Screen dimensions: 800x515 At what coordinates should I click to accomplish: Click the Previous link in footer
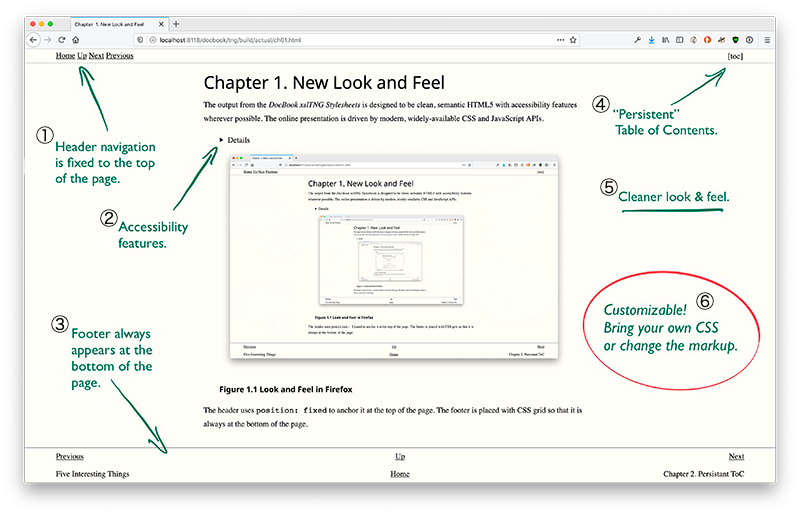(x=70, y=456)
